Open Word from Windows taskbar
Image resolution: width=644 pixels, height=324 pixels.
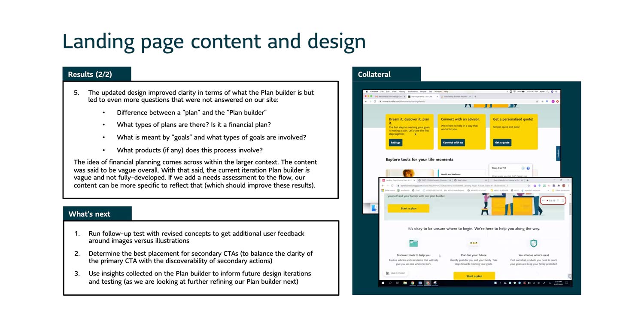[x=420, y=283]
